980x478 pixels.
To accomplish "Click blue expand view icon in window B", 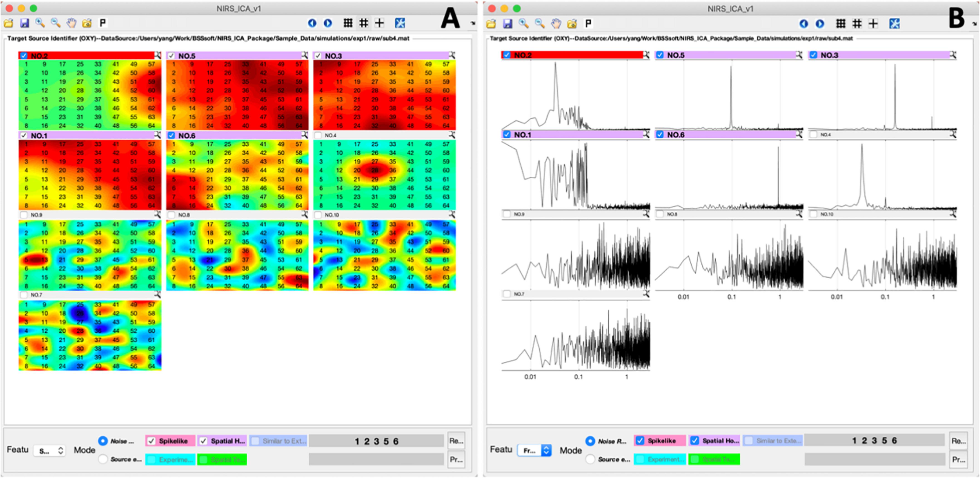I will (894, 24).
